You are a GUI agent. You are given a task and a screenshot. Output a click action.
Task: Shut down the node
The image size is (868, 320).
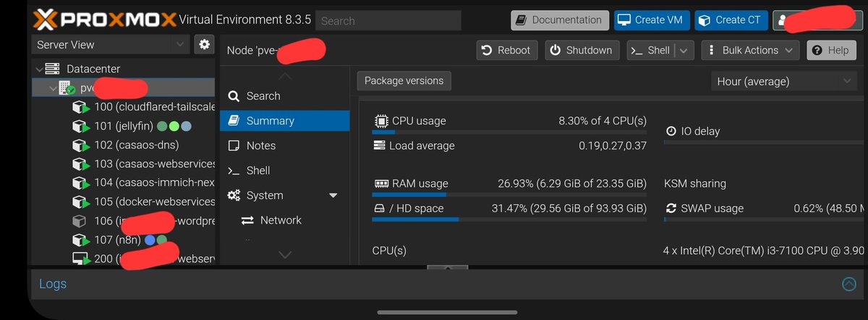pos(582,50)
